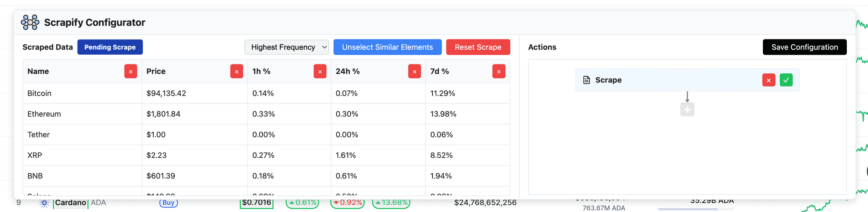This screenshot has height=212, width=868.
Task: Click the Pending Scrape badge
Action: (110, 47)
